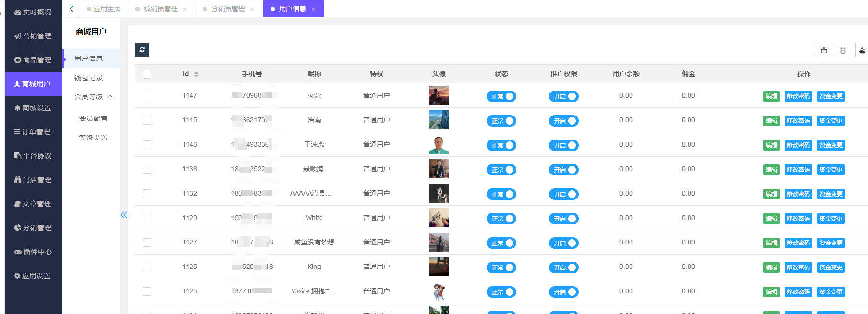Toggle 正常 status switch for user 1132
Viewport: 868px width, 314px height.
coord(501,194)
